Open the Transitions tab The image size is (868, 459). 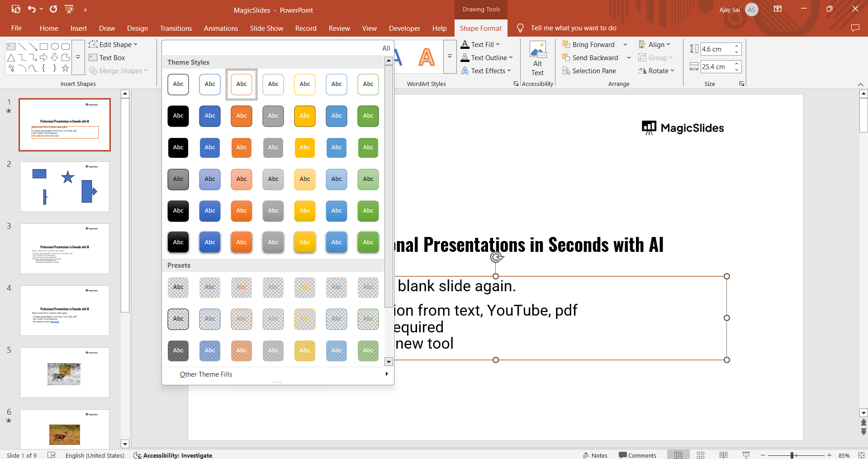pyautogui.click(x=176, y=28)
